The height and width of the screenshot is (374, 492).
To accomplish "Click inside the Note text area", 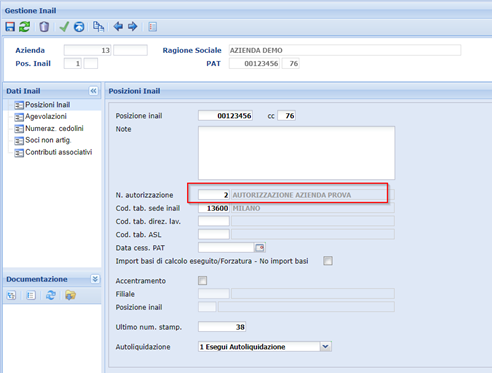I will click(x=296, y=153).
